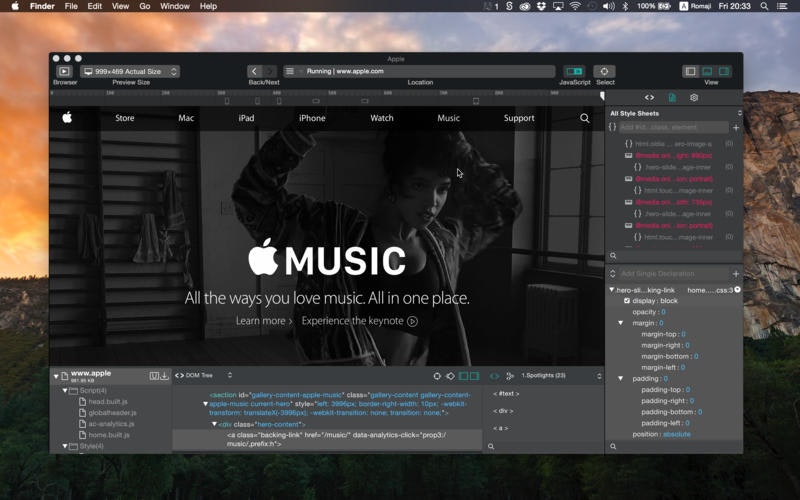Toggle the right panel view button
This screenshot has width=800, height=500.
pos(723,71)
